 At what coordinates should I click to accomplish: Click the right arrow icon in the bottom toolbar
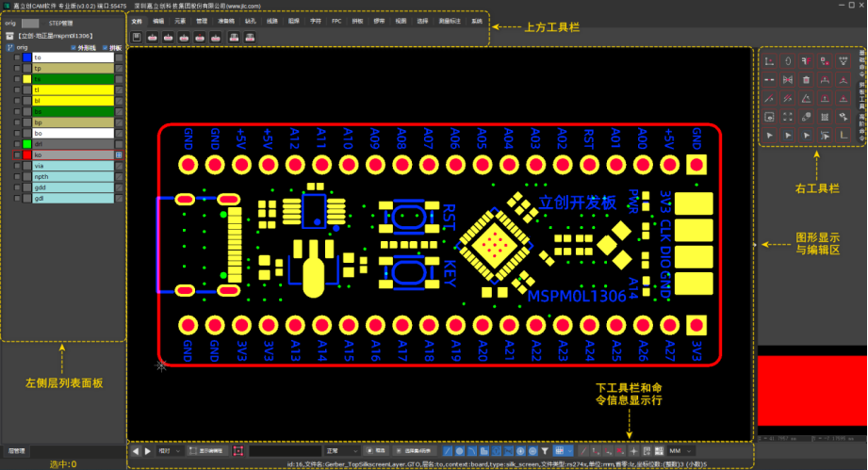148,451
